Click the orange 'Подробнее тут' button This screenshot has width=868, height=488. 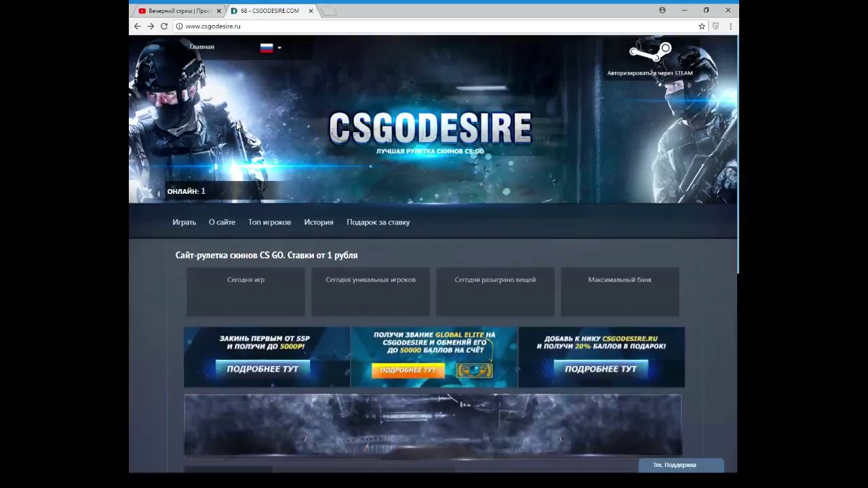click(408, 370)
